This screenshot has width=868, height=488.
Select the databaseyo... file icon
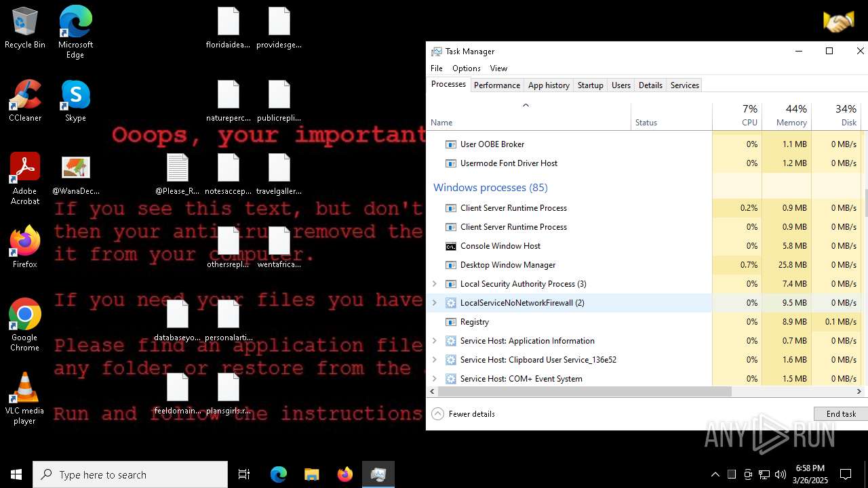177,321
